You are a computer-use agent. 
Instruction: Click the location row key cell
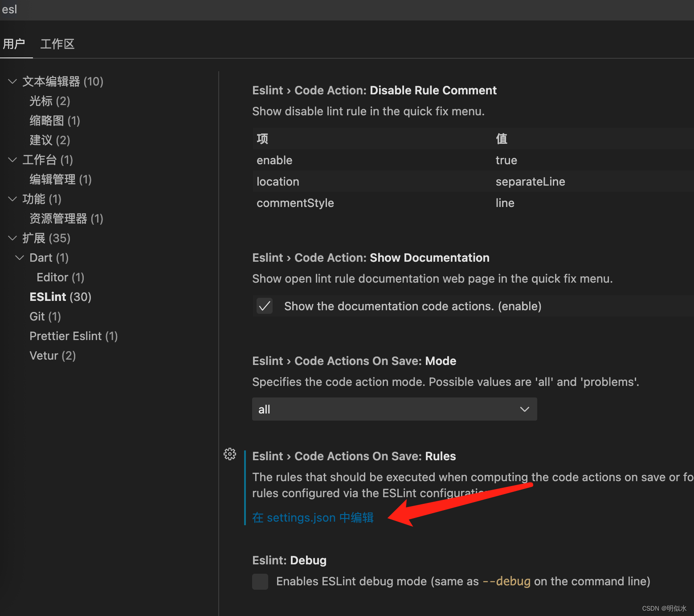(278, 182)
